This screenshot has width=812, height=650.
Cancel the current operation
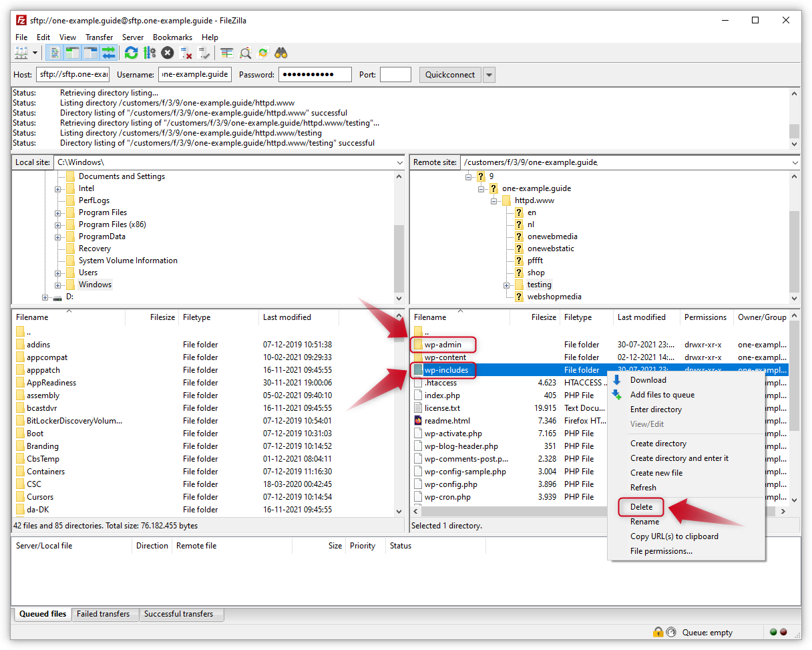click(x=167, y=53)
